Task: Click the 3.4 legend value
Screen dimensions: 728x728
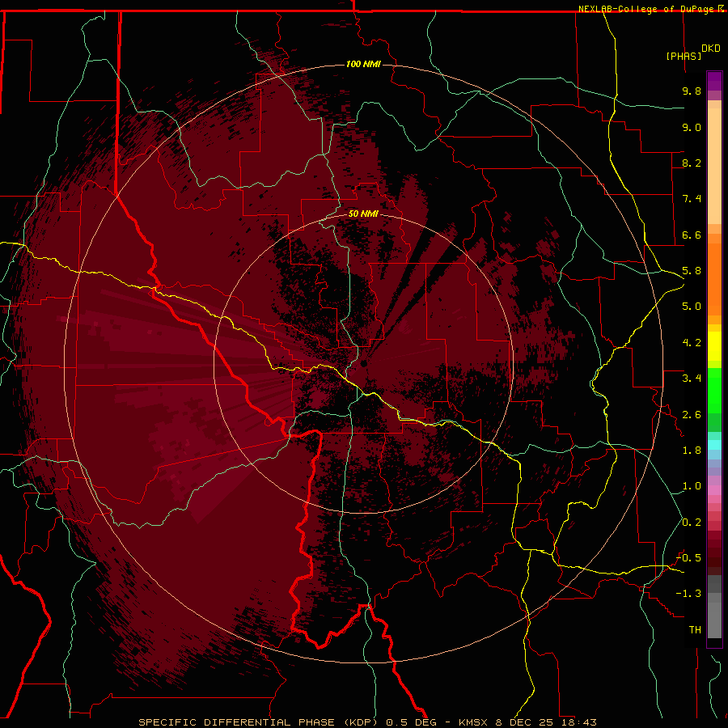Action: tap(692, 379)
